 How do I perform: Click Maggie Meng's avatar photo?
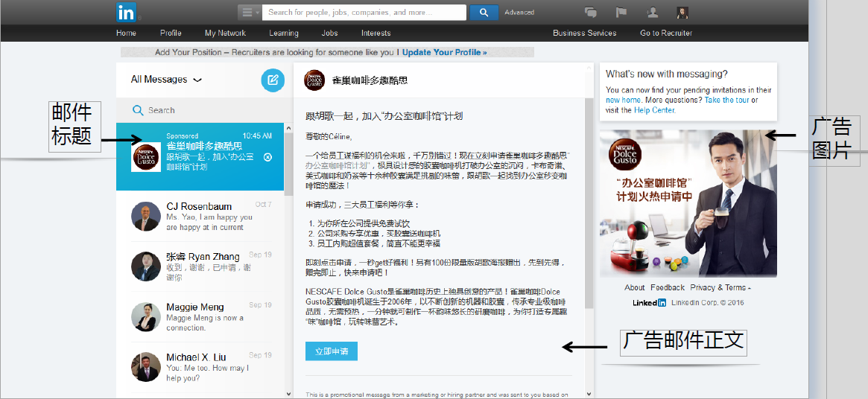tap(145, 317)
